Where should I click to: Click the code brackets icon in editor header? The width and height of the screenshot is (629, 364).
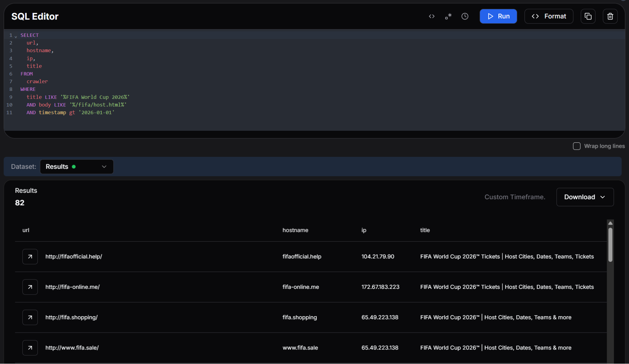pos(432,16)
